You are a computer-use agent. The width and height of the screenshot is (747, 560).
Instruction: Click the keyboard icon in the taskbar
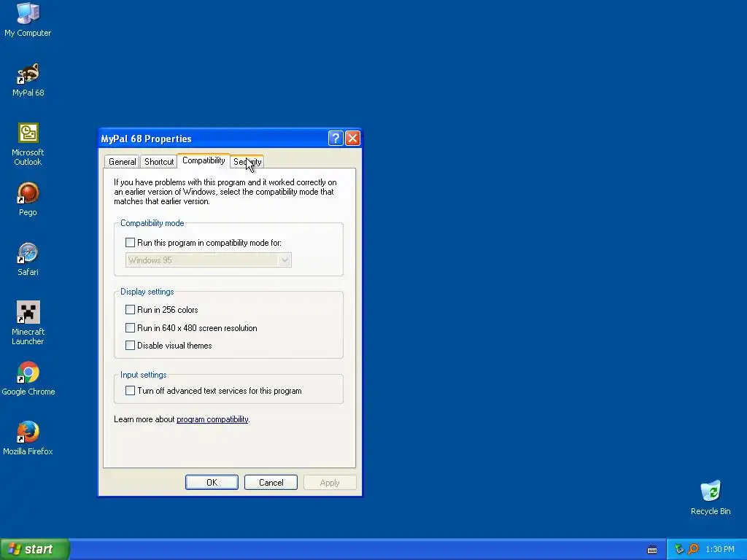click(652, 550)
